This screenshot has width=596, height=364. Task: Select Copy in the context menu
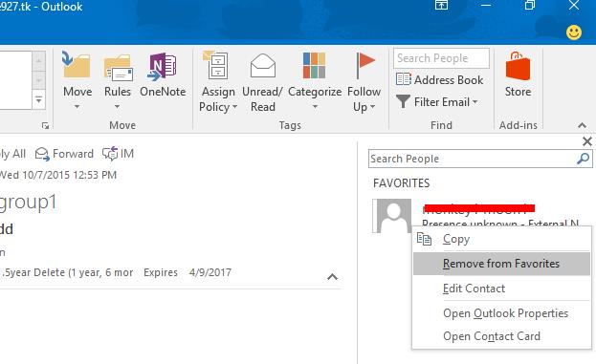pyautogui.click(x=501, y=239)
